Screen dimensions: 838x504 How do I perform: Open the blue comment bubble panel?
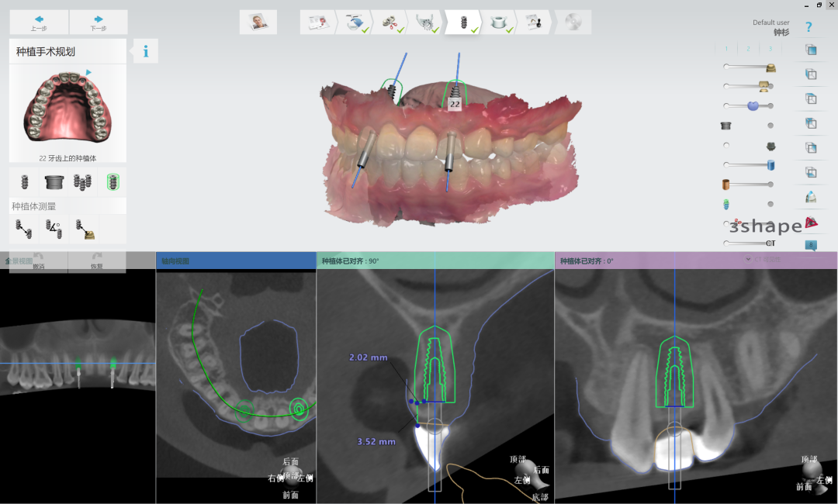coord(811,245)
